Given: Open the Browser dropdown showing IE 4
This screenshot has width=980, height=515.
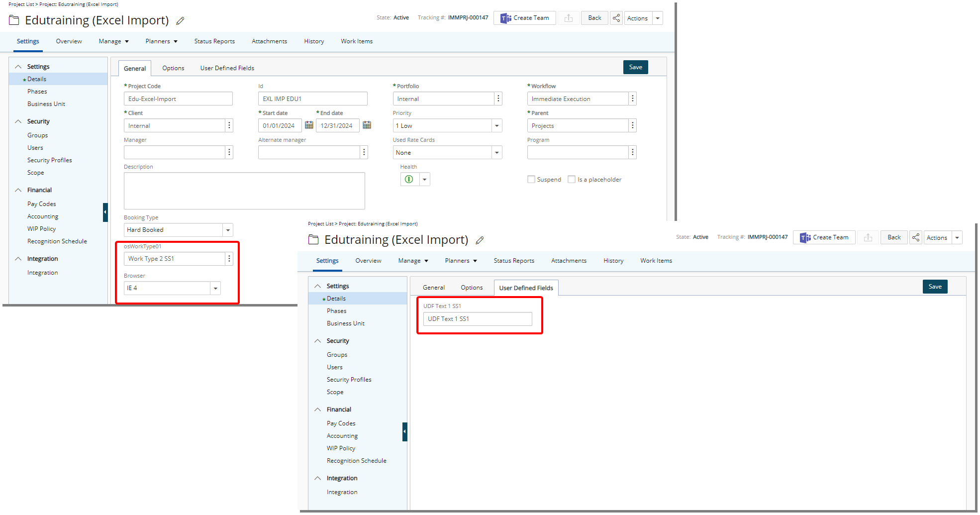Looking at the screenshot, I should (x=215, y=288).
